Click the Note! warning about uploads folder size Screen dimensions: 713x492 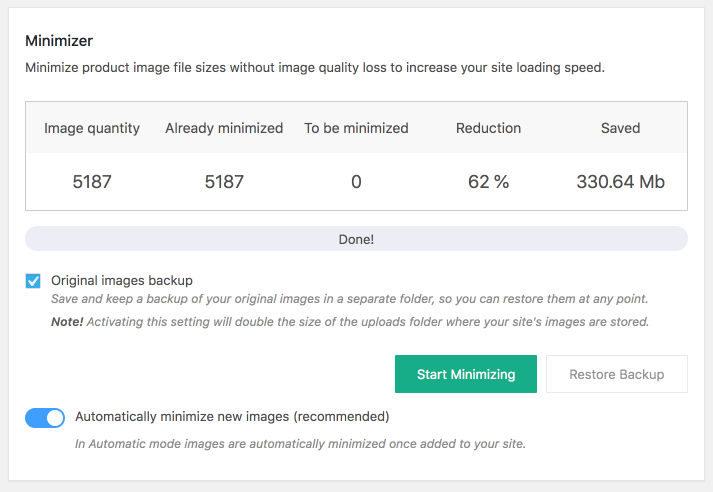coord(350,322)
